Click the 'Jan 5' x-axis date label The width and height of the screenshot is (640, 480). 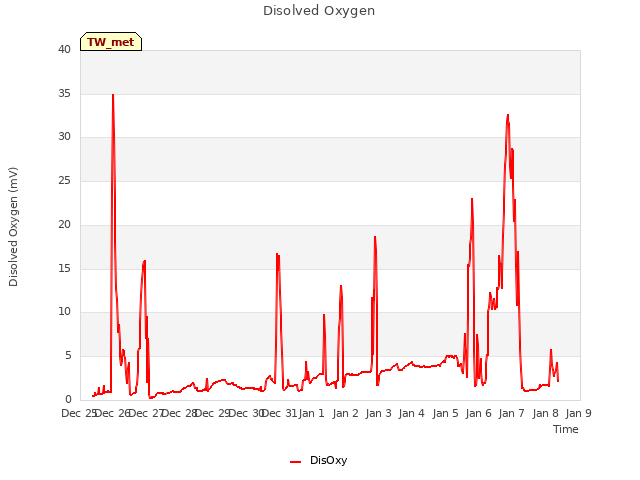pos(445,413)
